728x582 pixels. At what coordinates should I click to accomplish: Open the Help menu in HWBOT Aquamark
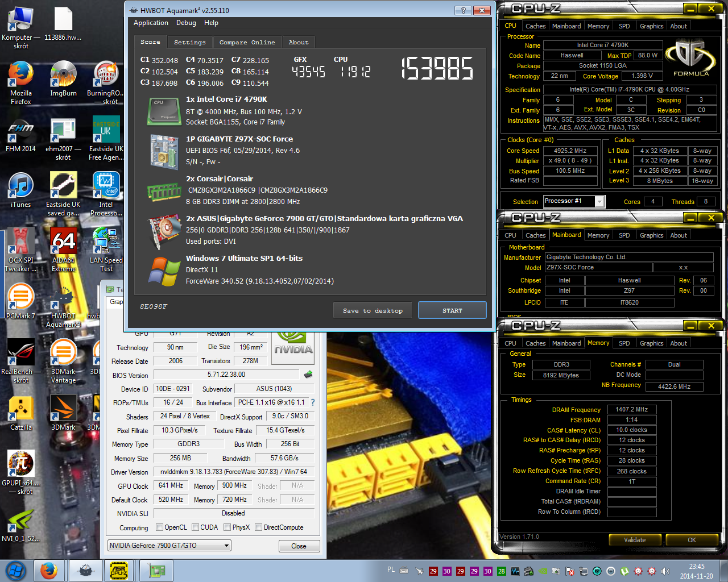[211, 23]
